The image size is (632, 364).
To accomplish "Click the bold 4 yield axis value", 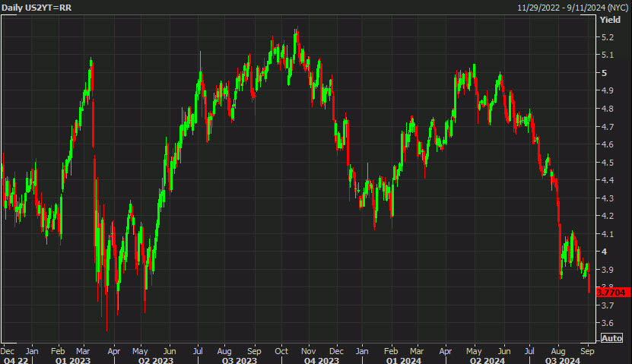I will point(604,252).
